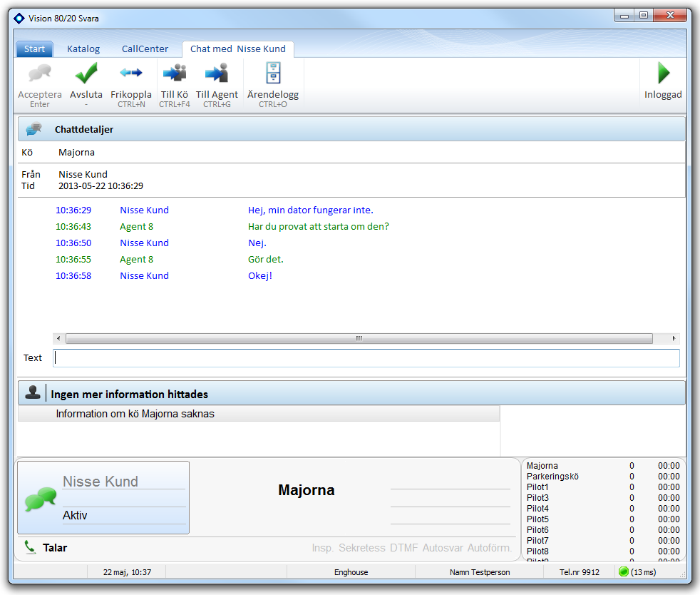The height and width of the screenshot is (595, 700).
Task: Select Pilot5 in the queue list
Action: (x=603, y=519)
